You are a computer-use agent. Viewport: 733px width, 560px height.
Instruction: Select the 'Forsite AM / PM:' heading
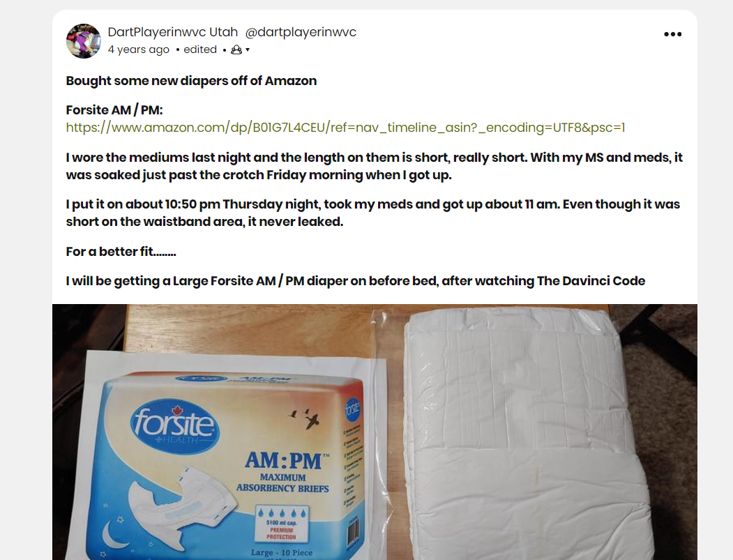pos(114,110)
